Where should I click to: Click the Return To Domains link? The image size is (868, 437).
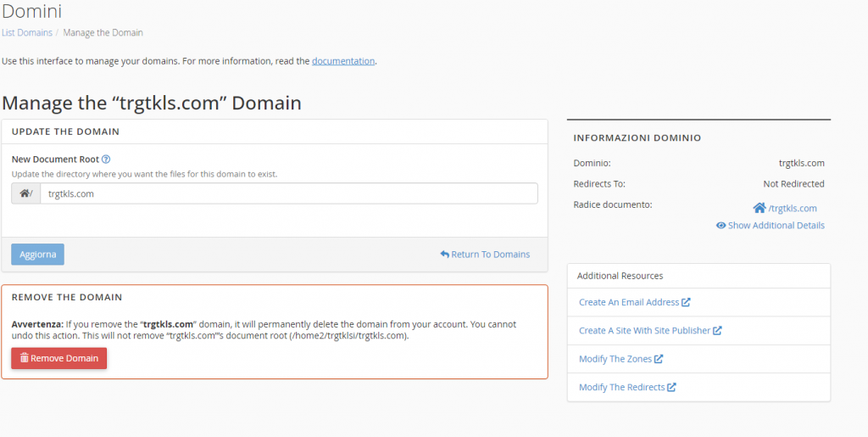click(490, 254)
